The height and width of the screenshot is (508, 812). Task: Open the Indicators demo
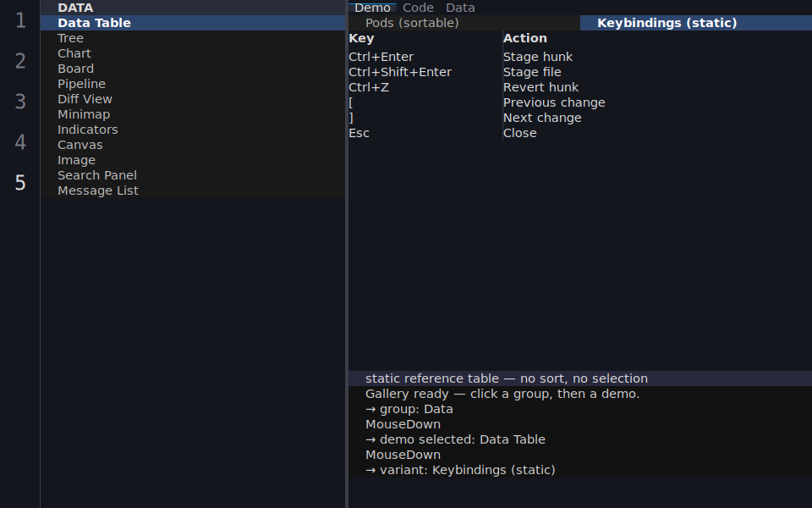pos(193,130)
